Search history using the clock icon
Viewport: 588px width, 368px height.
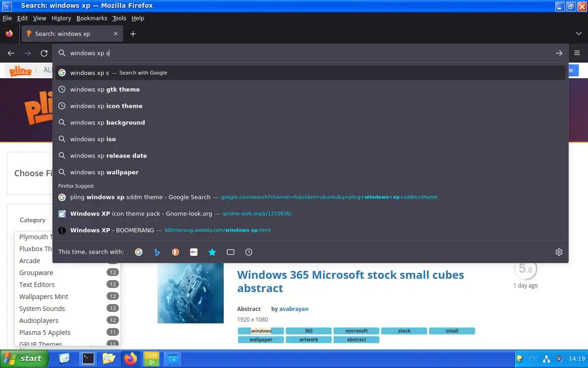pyautogui.click(x=249, y=252)
